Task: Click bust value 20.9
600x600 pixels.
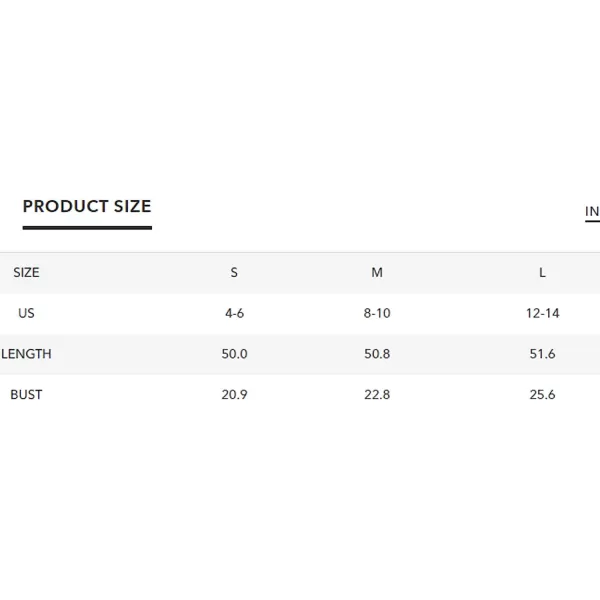Action: (x=234, y=395)
